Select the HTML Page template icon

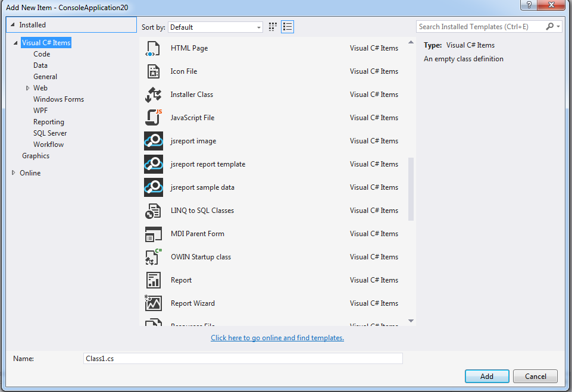click(x=153, y=48)
